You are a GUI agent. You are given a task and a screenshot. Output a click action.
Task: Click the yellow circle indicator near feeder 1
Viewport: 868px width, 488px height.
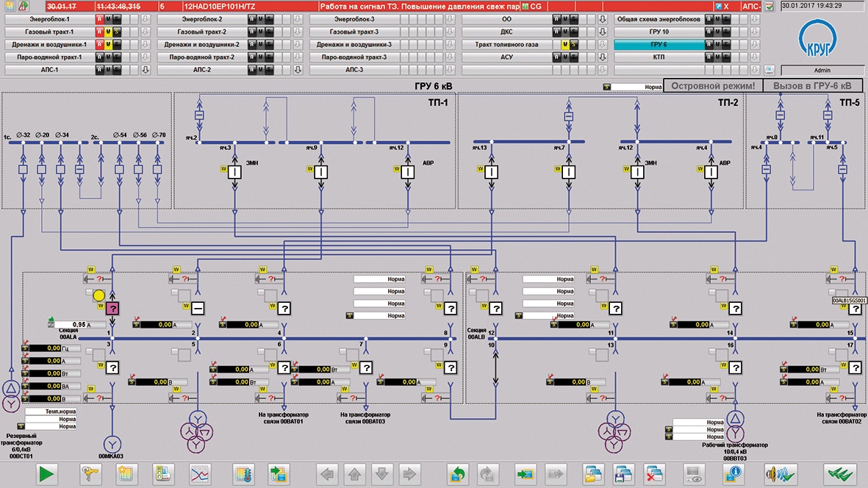[98, 295]
